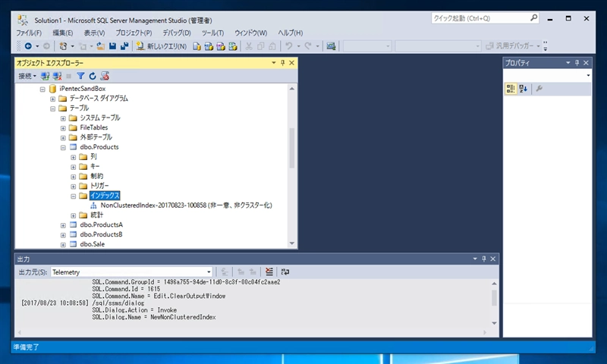Pin the Object Explorer panel
Screen dimensions: 607x364
tap(282, 63)
